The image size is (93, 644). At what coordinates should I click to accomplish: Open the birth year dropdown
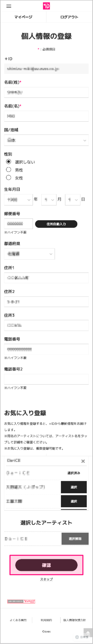tap(18, 200)
